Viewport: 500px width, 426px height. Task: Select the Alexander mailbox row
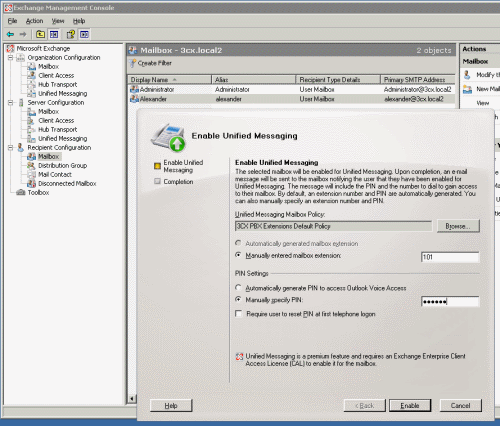click(x=292, y=99)
